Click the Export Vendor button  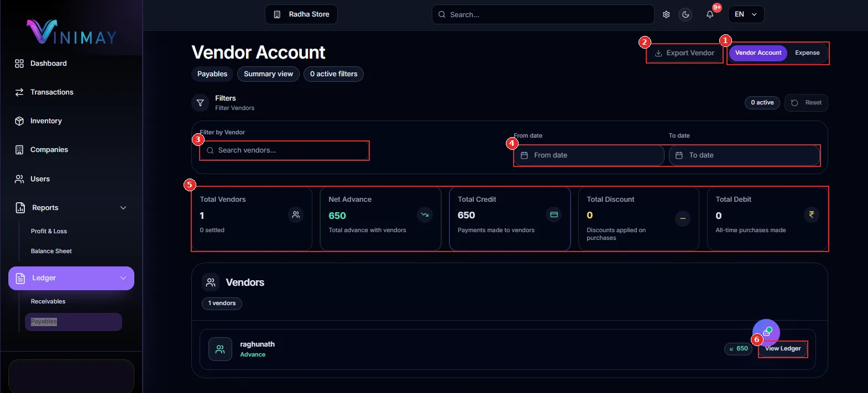[684, 53]
